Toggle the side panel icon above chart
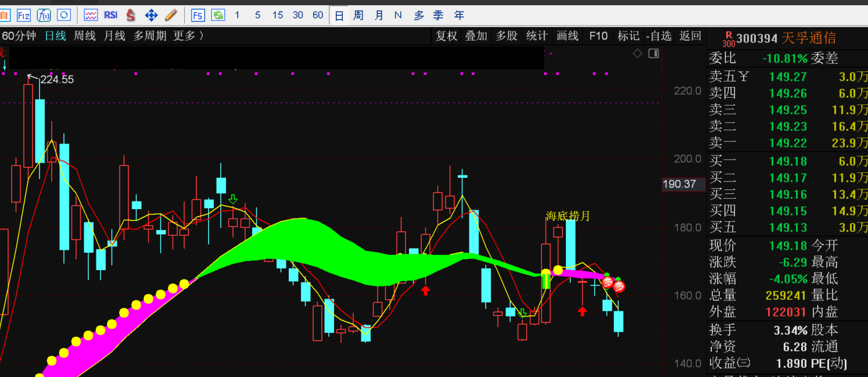The width and height of the screenshot is (868, 377). point(654,53)
